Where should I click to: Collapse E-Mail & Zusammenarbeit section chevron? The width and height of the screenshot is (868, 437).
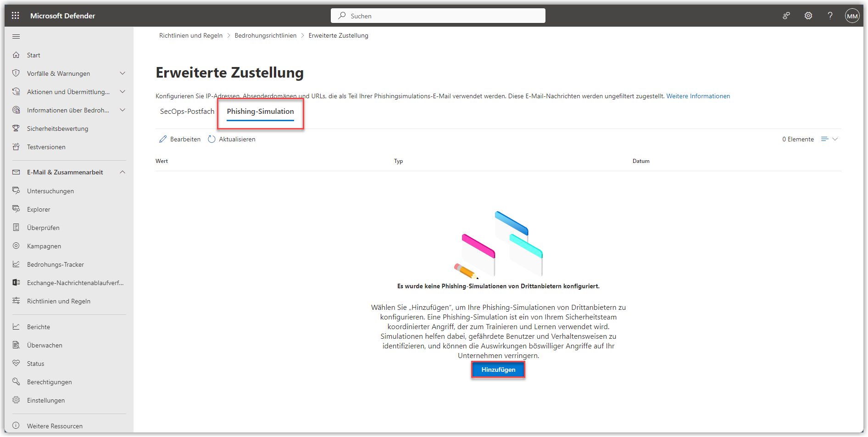tap(122, 172)
